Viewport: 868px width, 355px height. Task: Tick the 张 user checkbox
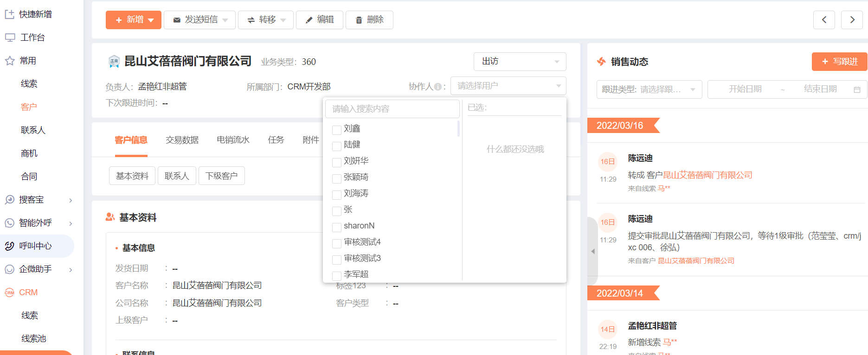(337, 211)
